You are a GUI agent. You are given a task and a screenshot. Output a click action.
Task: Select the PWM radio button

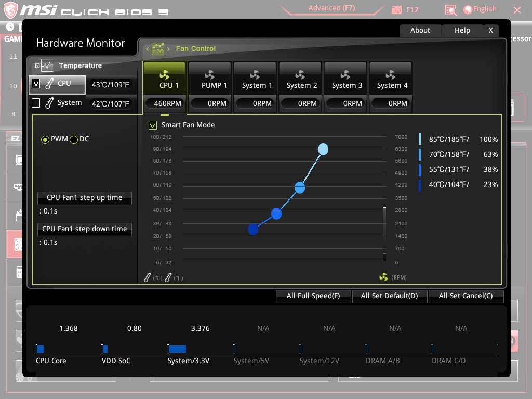click(45, 139)
